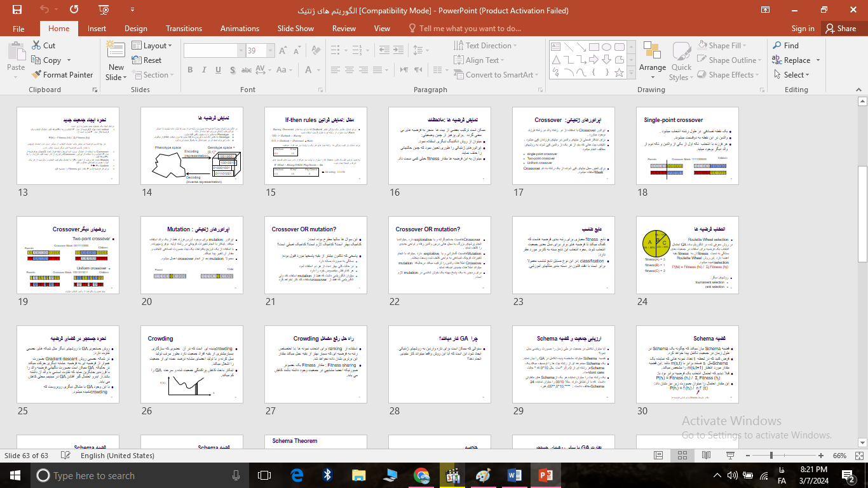Screen dimensions: 868x488
Task: Open the font size dropdown showing 39
Action: pyautogui.click(x=271, y=51)
